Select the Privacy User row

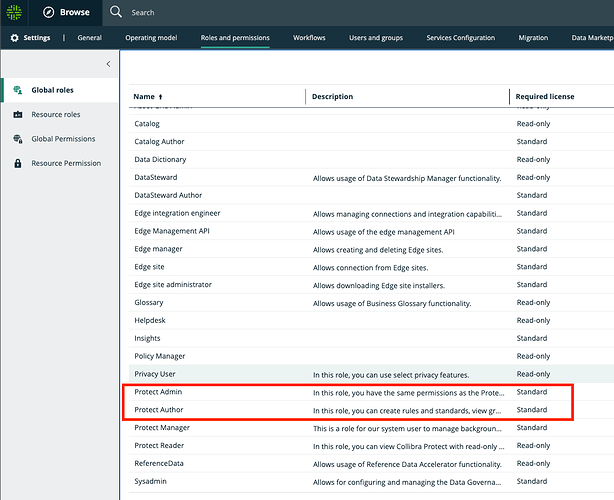tap(371, 374)
